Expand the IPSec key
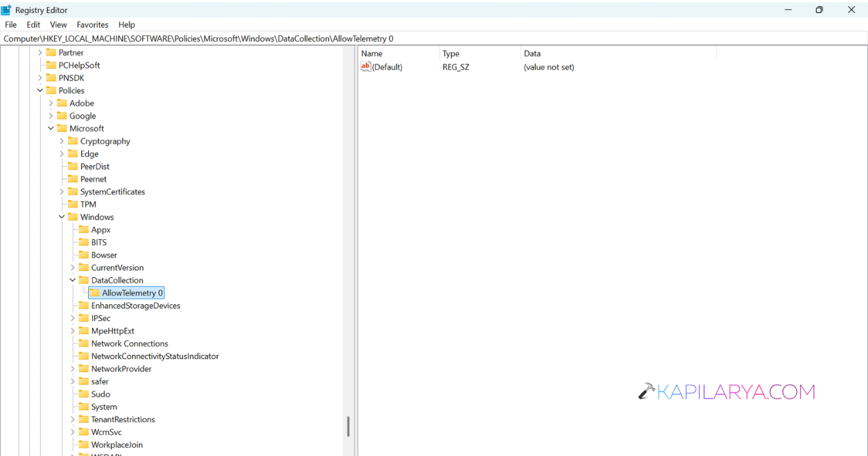This screenshot has width=868, height=456. (73, 318)
